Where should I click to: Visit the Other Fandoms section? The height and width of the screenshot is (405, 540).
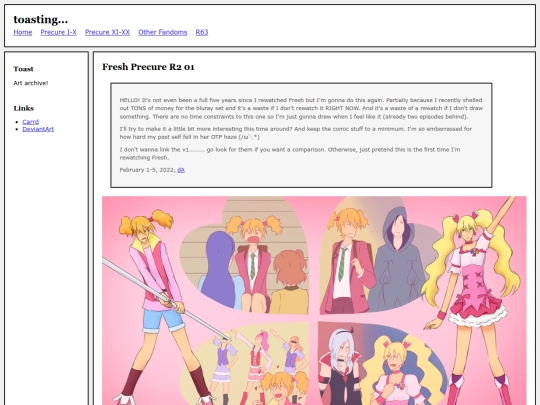tap(163, 32)
